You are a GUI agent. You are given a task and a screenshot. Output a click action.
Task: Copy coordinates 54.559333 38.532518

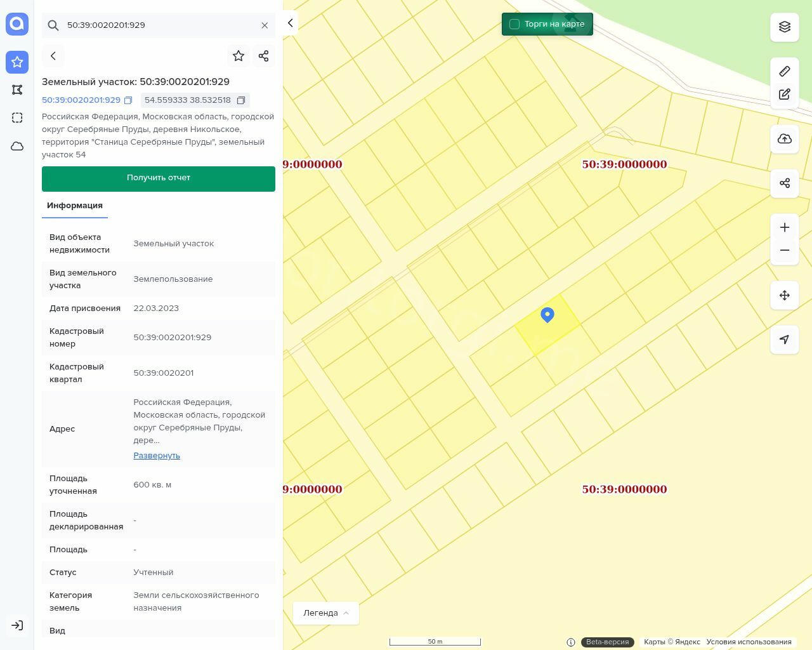[241, 100]
